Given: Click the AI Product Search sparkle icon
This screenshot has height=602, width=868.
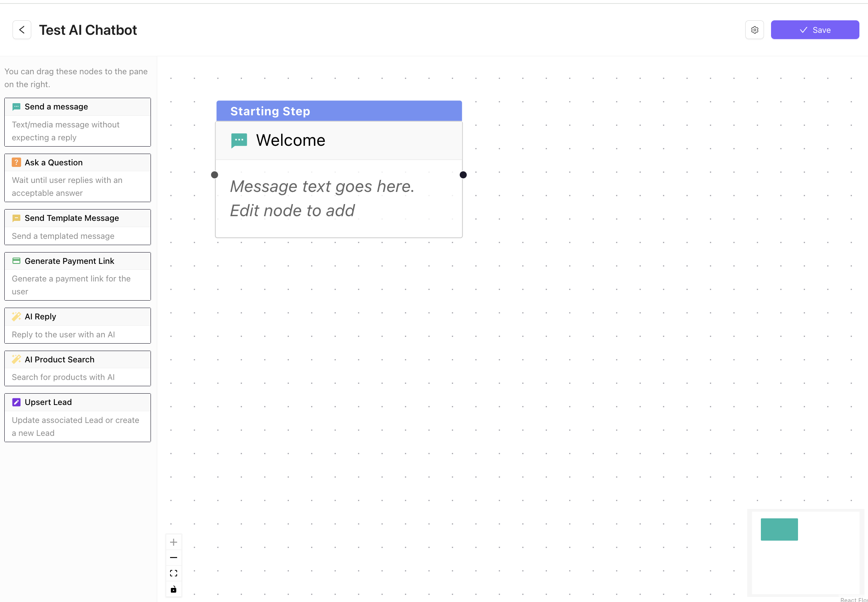Looking at the screenshot, I should point(16,359).
